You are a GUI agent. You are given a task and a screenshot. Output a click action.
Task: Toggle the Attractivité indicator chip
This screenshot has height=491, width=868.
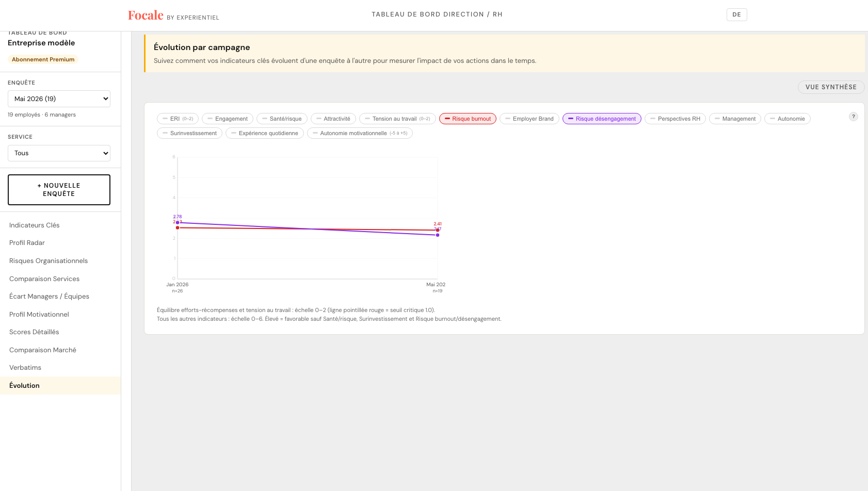[333, 119]
